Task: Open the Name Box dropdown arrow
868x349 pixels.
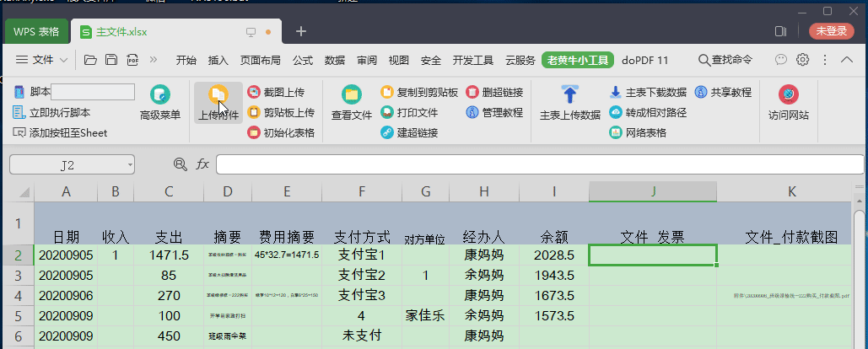Action: click(x=128, y=165)
